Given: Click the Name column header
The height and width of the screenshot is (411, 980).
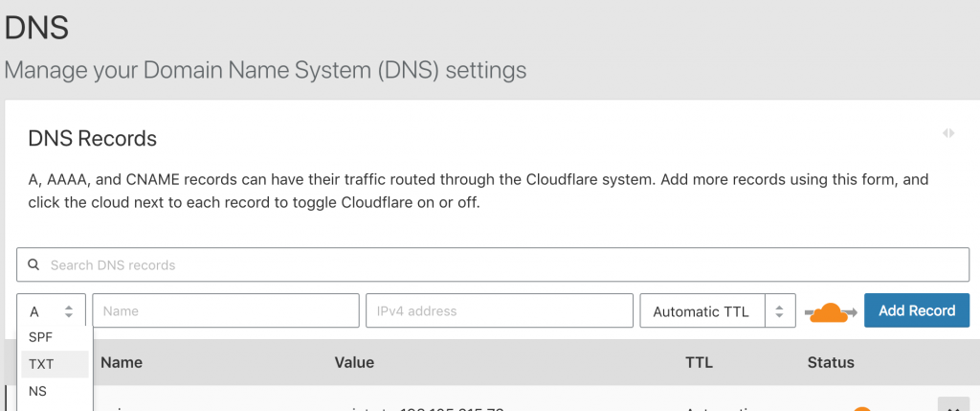Looking at the screenshot, I should click(x=122, y=362).
